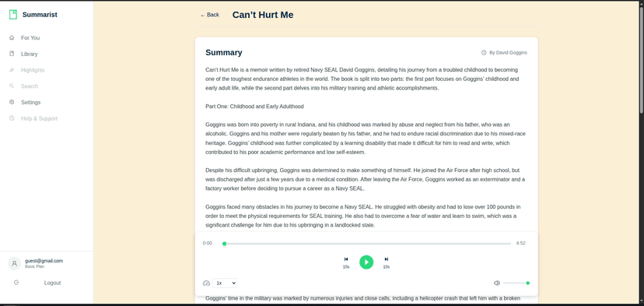The height and width of the screenshot is (306, 644).
Task: Skip forward 10 seconds
Action: (x=386, y=259)
